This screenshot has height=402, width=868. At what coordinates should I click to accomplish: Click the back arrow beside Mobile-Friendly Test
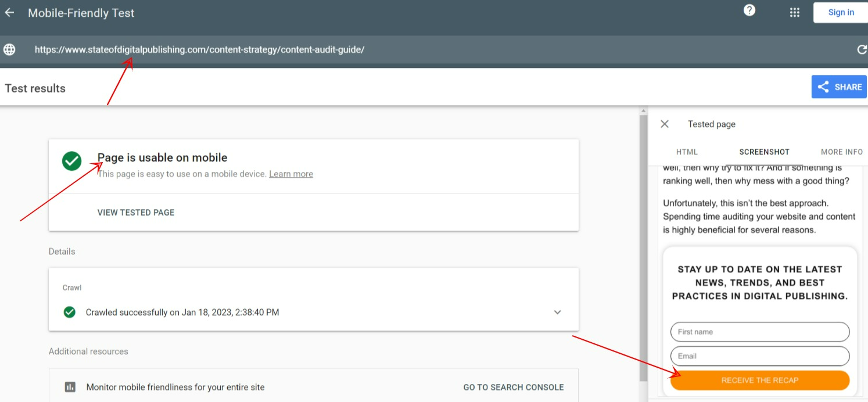tap(9, 13)
